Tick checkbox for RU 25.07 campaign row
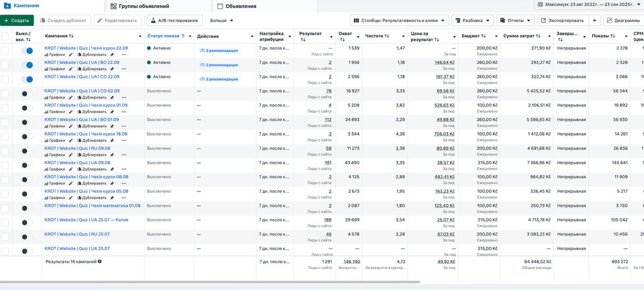Screen dimensions: 644x290 pyautogui.click(x=5, y=237)
